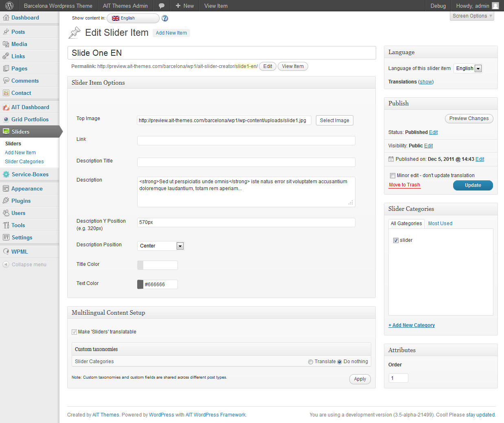Click the WordPress logo icon
This screenshot has height=423, width=504.
pos(9,6)
